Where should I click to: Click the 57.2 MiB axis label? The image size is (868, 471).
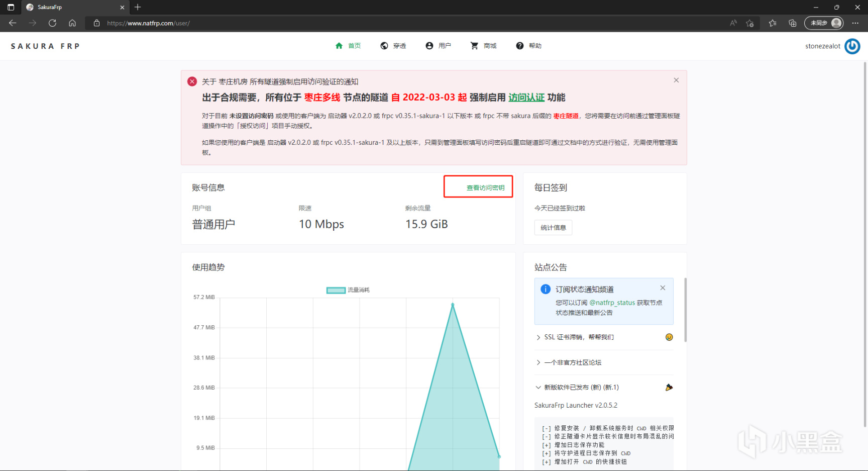coord(204,297)
